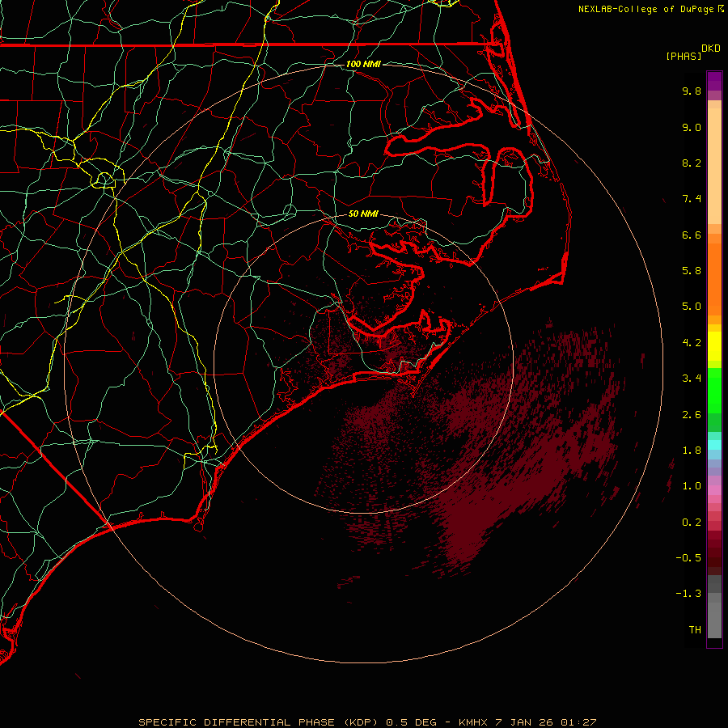Click the NEXLAB-College of DuPage watermark text
The height and width of the screenshot is (728, 728).
pyautogui.click(x=651, y=9)
